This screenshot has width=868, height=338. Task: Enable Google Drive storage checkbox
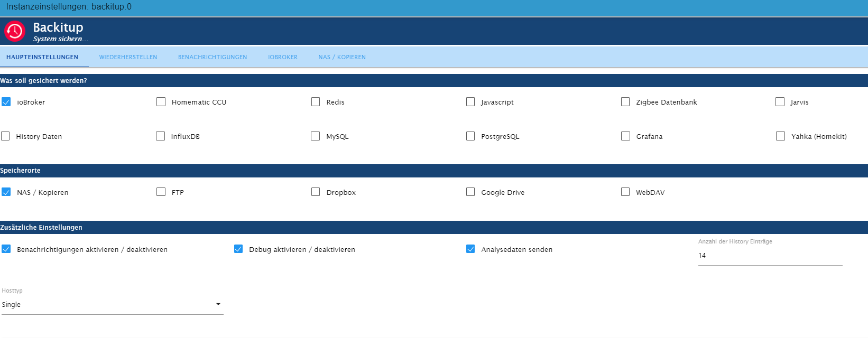coord(470,192)
